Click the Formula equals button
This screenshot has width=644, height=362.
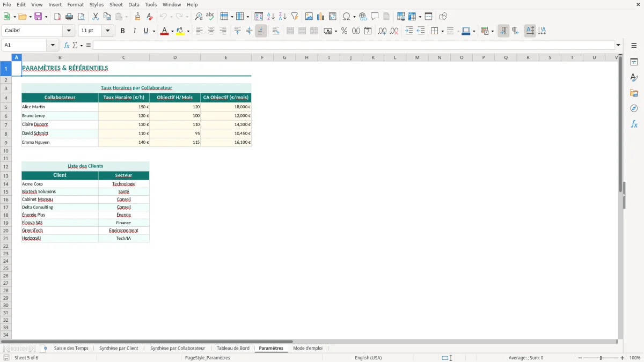(89, 45)
